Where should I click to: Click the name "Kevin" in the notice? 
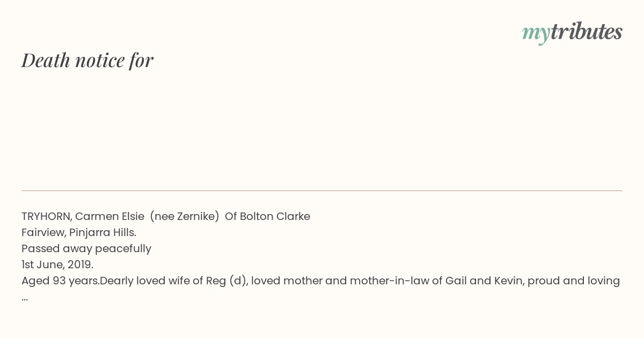pos(507,281)
